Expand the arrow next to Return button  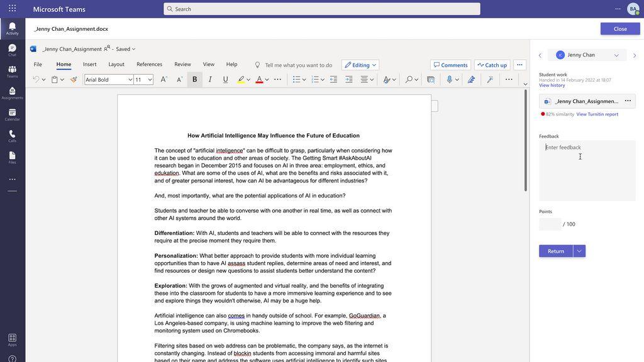(x=579, y=251)
